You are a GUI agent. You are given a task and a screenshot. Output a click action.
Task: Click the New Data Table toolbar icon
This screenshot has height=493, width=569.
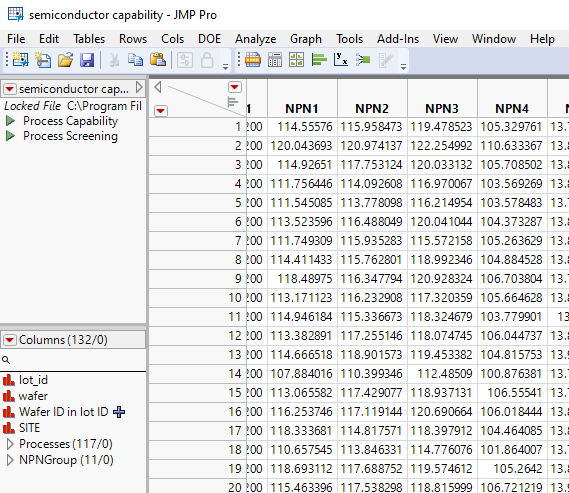21,59
